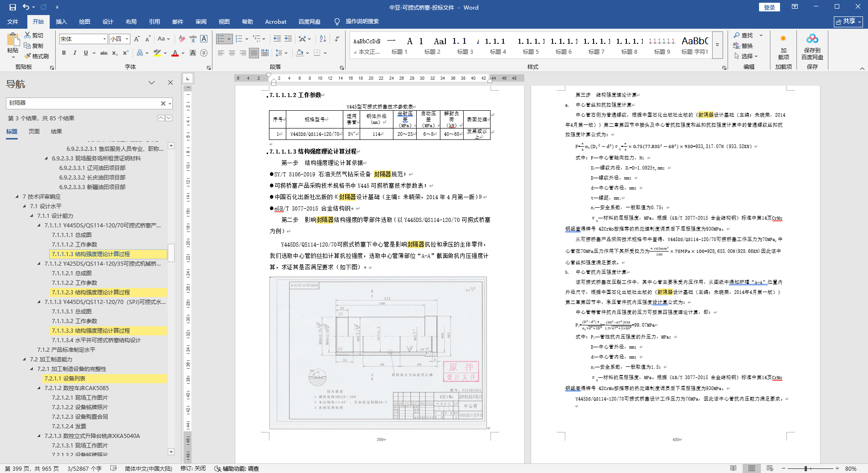Go to the next search result in navigation

(169, 118)
